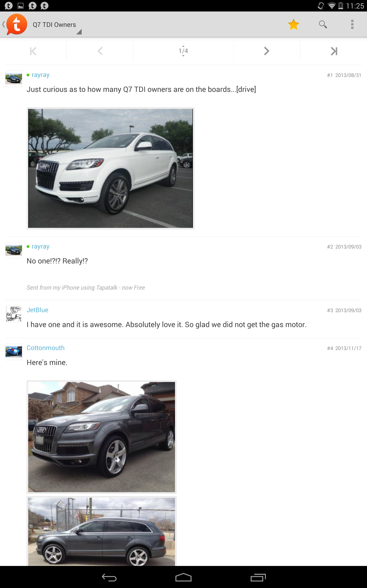367x588 pixels.
Task: Open the three-dot overflow menu
Action: (x=352, y=24)
